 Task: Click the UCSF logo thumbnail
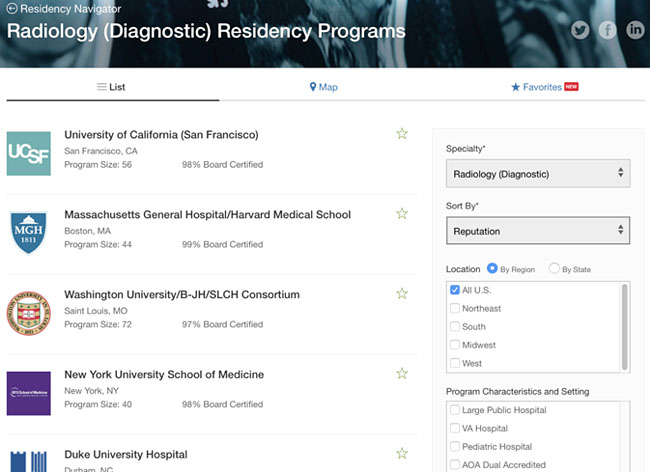pyautogui.click(x=29, y=153)
